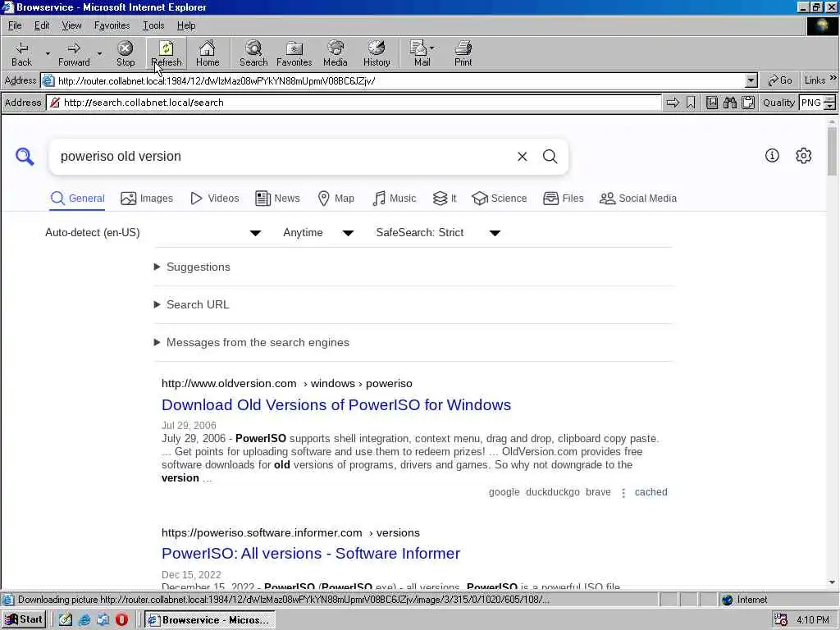Click the Browservice clipboard icon
840x630 pixels.
pos(748,103)
